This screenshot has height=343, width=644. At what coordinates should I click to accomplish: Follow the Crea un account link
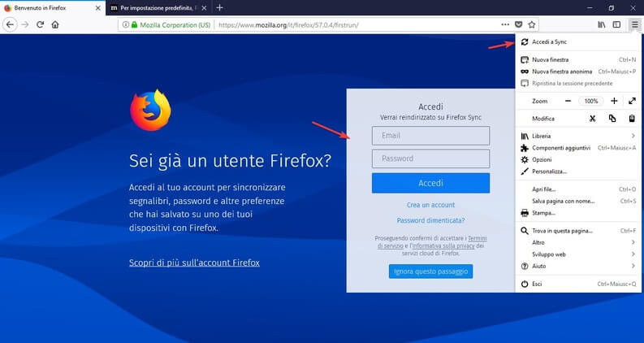[430, 205]
